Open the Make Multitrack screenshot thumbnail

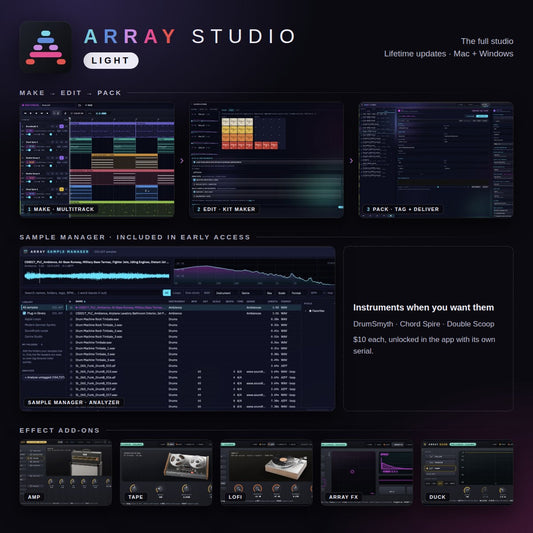pyautogui.click(x=97, y=159)
